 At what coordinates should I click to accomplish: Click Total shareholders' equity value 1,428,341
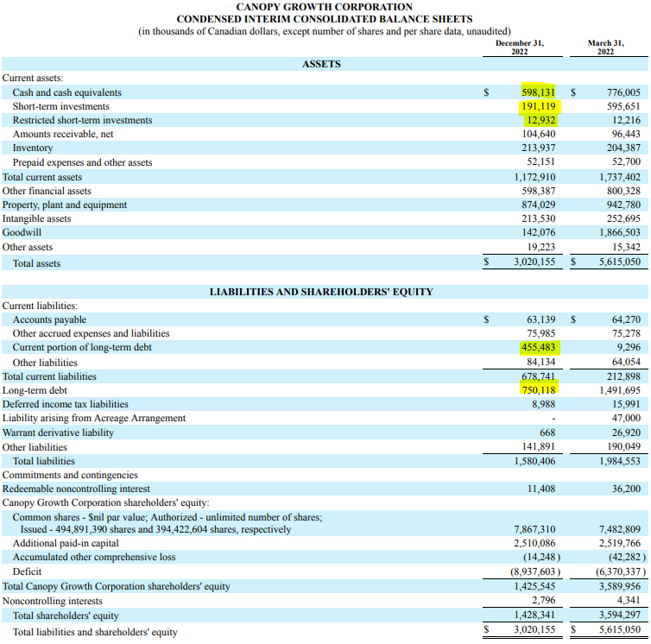534,615
